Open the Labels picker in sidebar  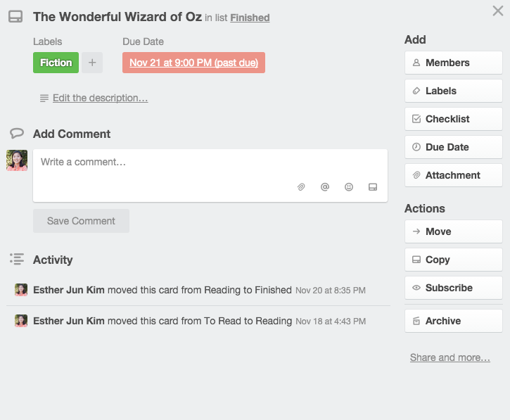[x=453, y=91]
